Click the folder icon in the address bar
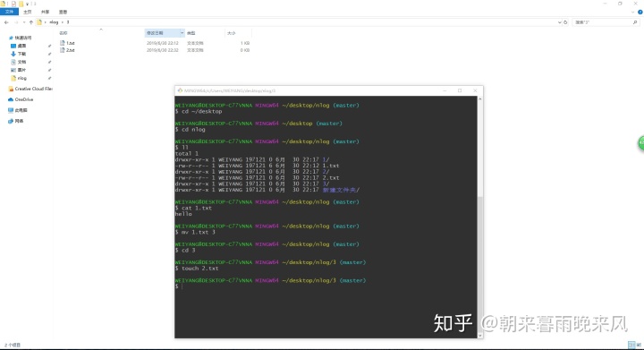The image size is (644, 350). point(39,22)
